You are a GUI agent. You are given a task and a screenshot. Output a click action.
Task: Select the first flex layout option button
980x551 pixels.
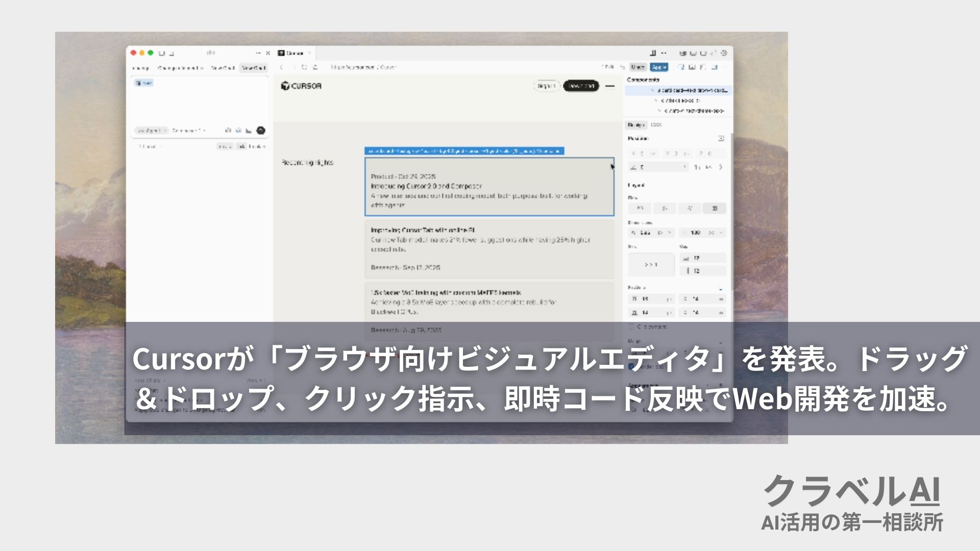click(x=640, y=209)
